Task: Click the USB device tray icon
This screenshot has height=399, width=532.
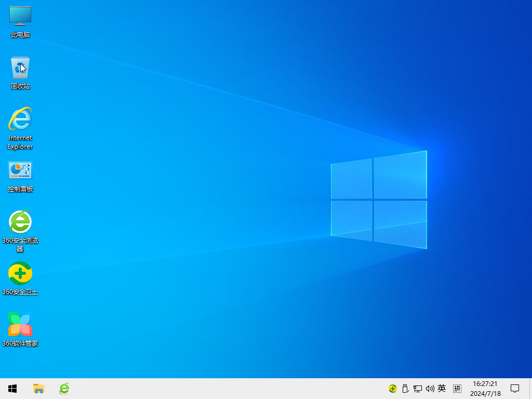Action: click(x=405, y=388)
